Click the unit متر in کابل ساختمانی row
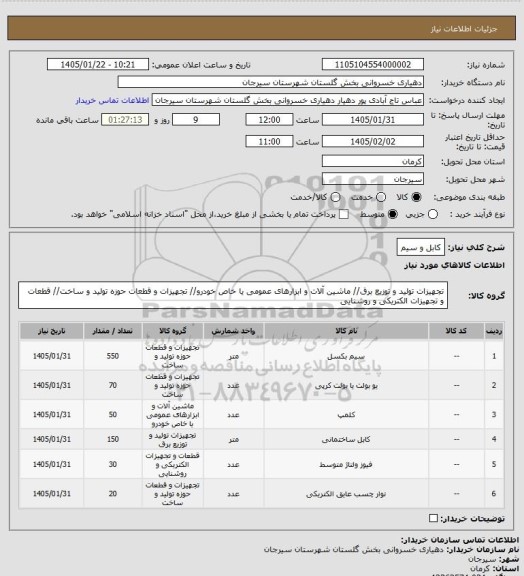This screenshot has height=576, width=524. (233, 439)
